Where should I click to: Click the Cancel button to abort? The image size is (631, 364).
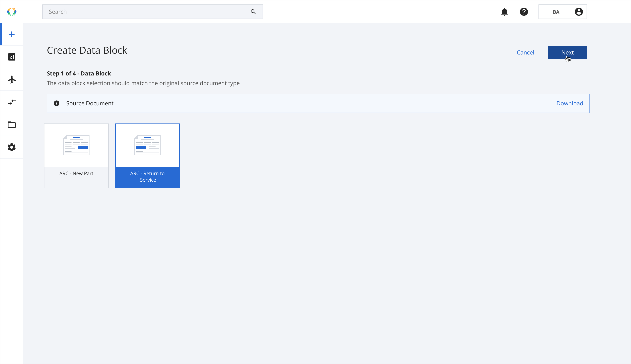[525, 52]
